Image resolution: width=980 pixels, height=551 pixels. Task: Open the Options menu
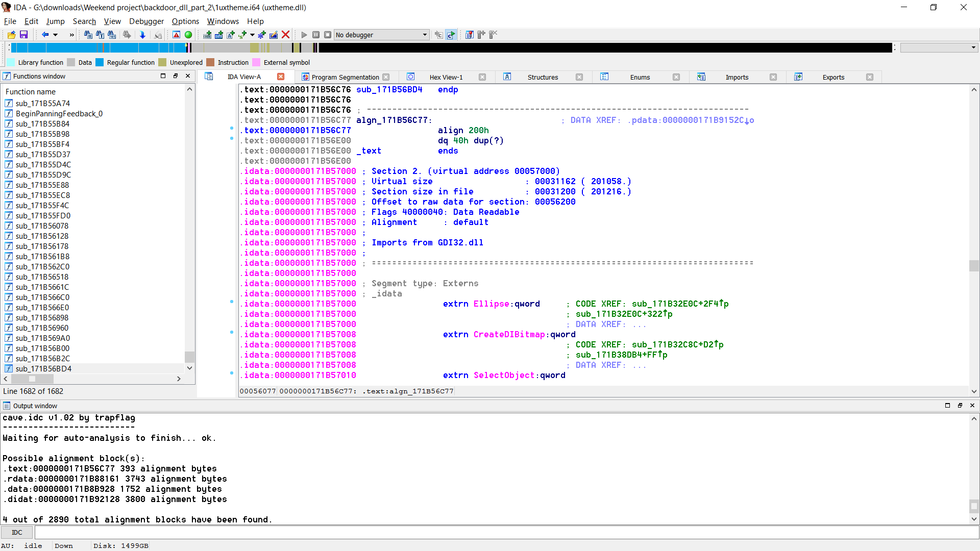[x=185, y=21]
